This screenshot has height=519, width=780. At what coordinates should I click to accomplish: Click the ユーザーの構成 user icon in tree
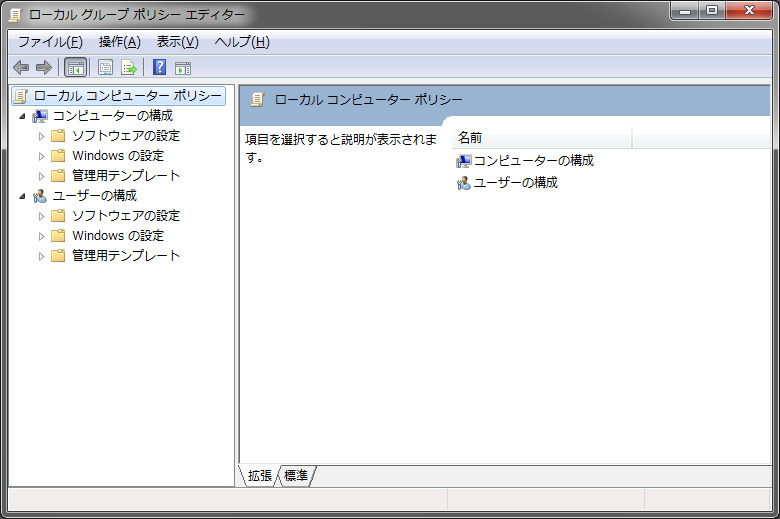40,196
